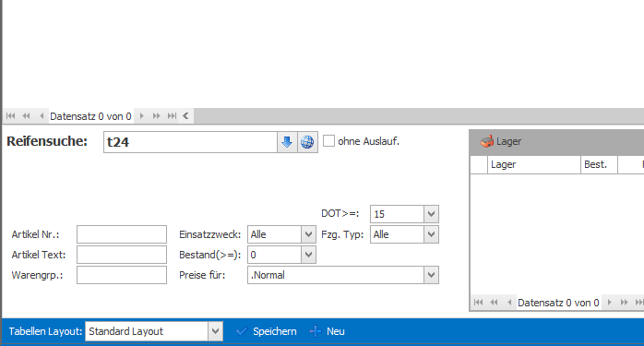Viewport: 644px width, 346px height.
Task: Go to next record in Lager navigator
Action: pos(610,303)
